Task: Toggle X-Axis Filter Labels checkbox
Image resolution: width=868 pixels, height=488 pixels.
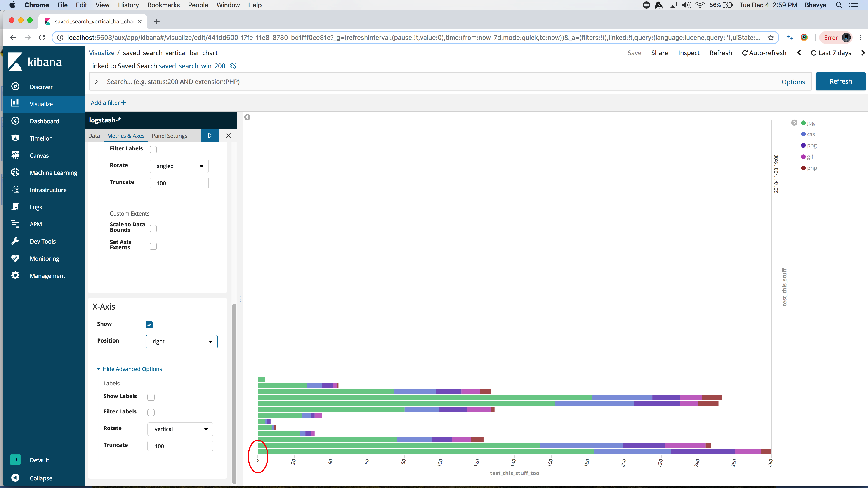Action: [151, 412]
